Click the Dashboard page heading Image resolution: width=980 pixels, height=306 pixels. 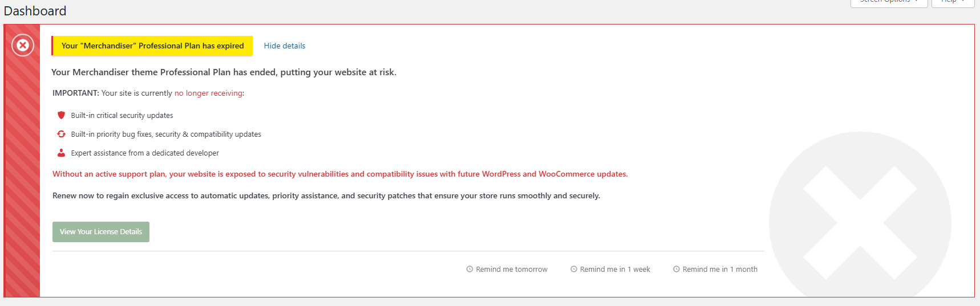click(x=35, y=11)
